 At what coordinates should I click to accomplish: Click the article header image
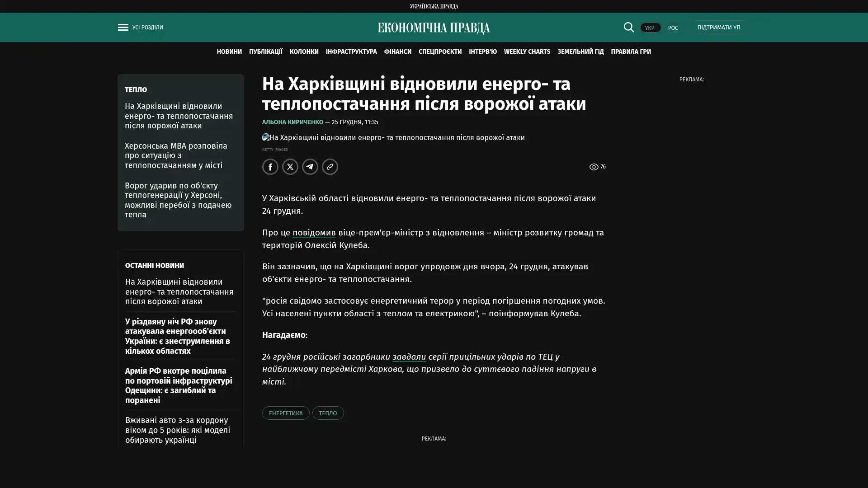[393, 138]
